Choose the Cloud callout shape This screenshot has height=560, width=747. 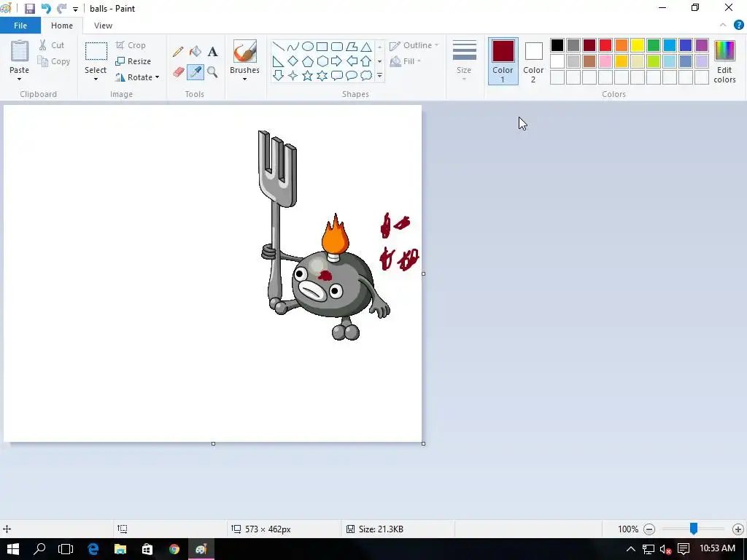366,75
